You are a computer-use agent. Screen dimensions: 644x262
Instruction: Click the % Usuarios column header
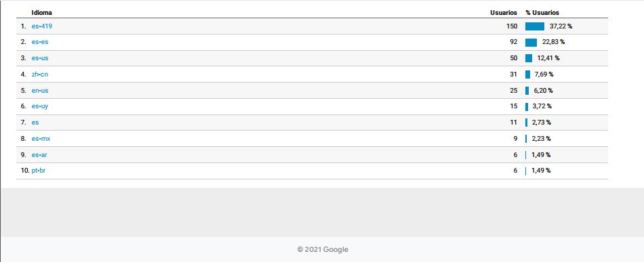542,13
